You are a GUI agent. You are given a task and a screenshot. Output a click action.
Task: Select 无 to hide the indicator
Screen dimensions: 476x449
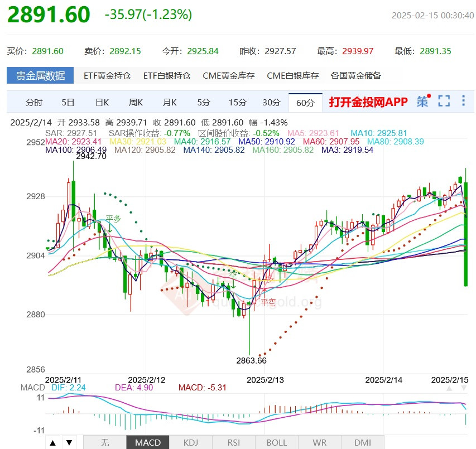(x=105, y=443)
